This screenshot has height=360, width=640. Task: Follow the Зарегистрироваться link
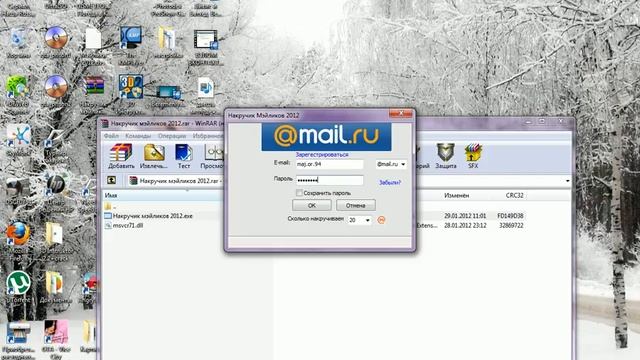(x=322, y=155)
